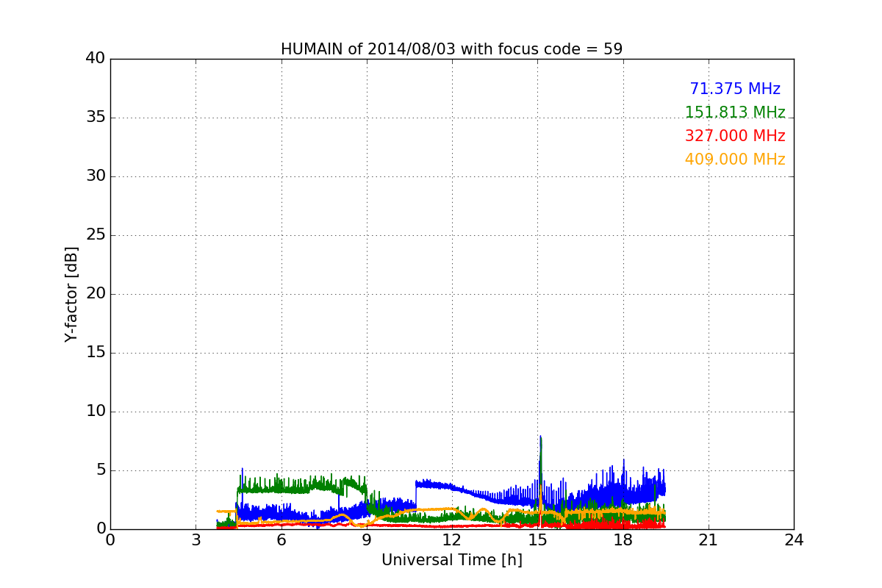Click the x-axis tick label 21

pos(709,539)
